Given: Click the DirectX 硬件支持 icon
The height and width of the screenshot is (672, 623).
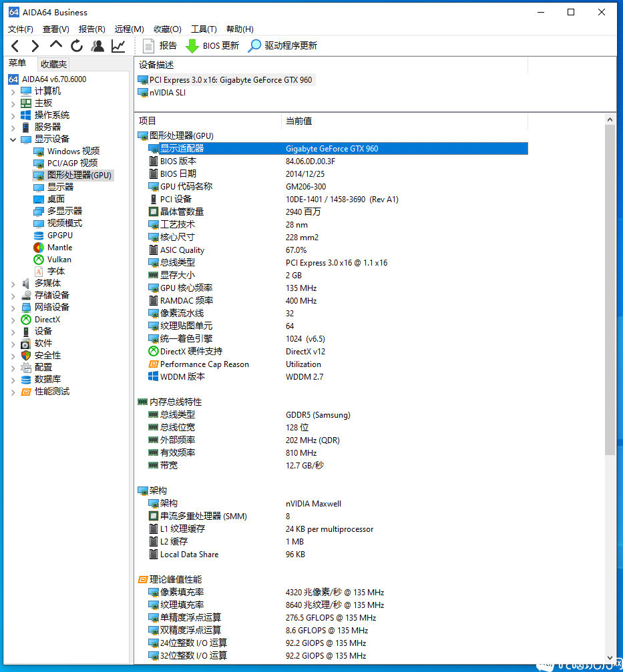Looking at the screenshot, I should click(x=153, y=352).
